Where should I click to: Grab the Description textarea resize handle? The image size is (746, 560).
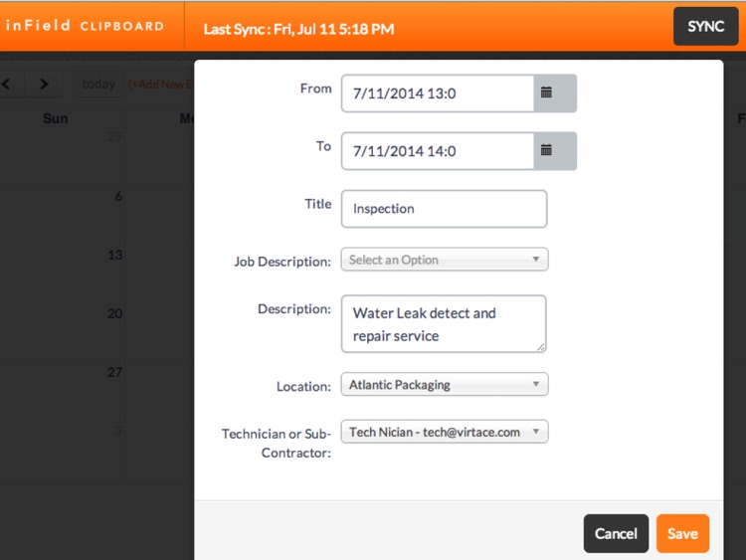541,347
